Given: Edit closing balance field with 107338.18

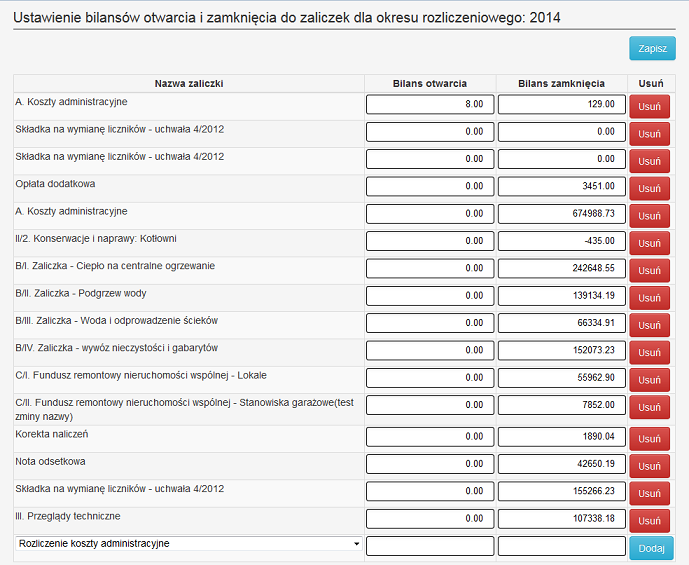Looking at the screenshot, I should (562, 518).
